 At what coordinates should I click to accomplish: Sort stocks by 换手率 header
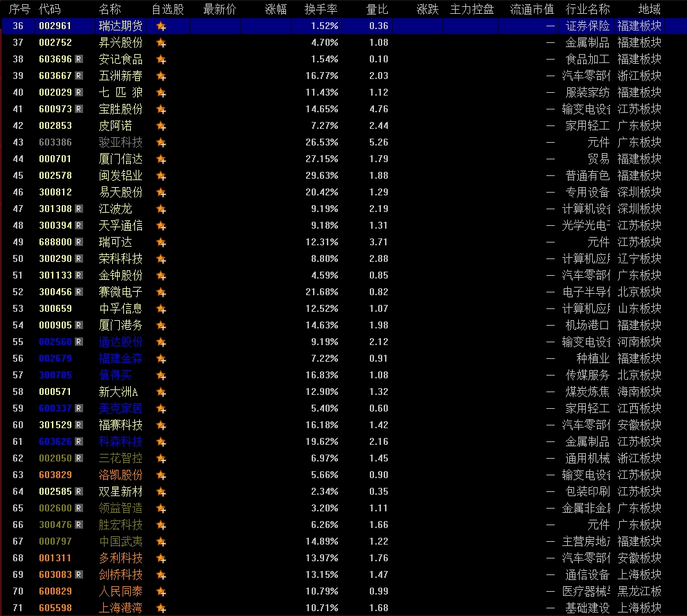321,9
